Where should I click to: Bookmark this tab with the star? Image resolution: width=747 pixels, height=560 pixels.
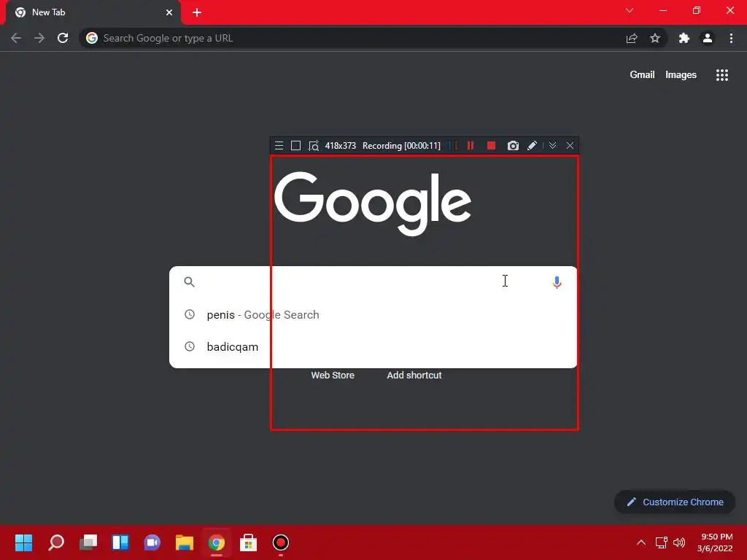click(x=655, y=38)
